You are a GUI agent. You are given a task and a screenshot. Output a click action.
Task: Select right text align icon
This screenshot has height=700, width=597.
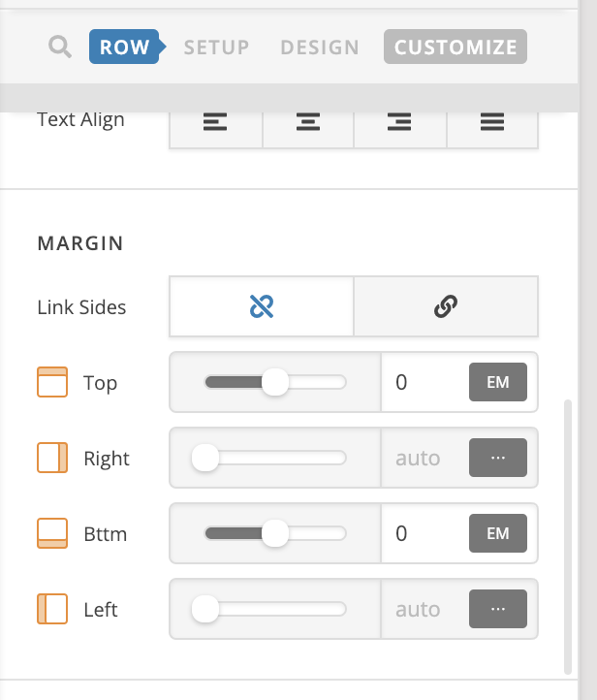399,122
